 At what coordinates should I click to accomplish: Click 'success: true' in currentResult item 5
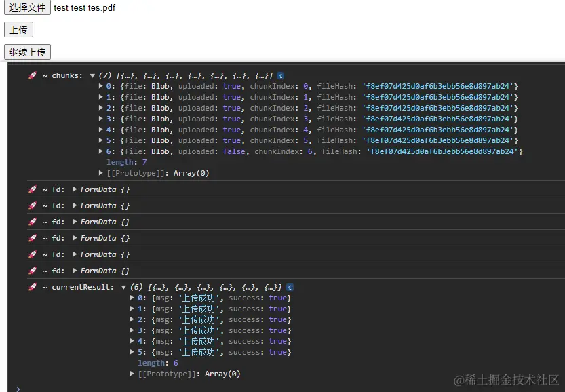[258, 352]
